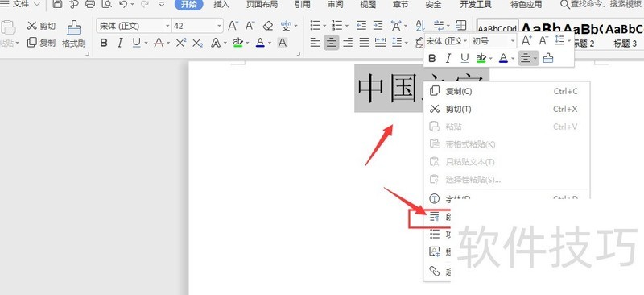Click the ribbon bullet list icon
Screen dimensions: 644x295
coord(315,26)
